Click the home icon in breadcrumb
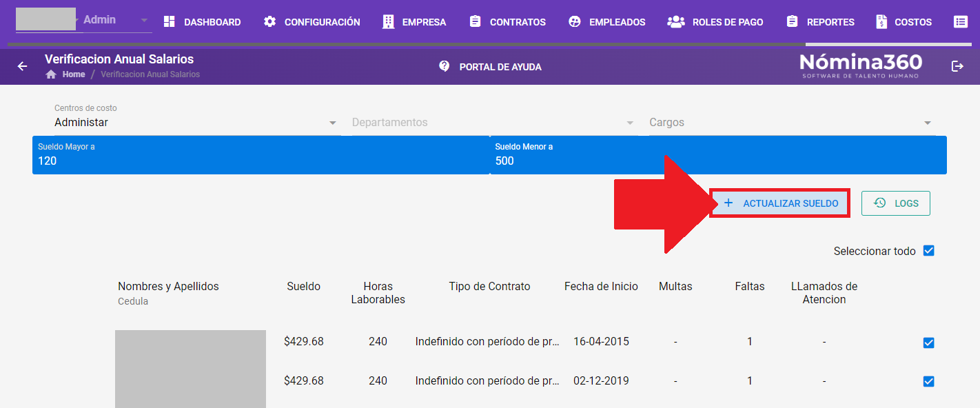This screenshot has height=408, width=980. click(x=51, y=74)
